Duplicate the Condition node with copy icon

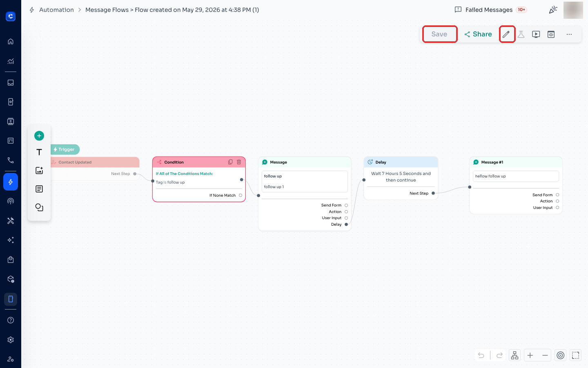230,162
